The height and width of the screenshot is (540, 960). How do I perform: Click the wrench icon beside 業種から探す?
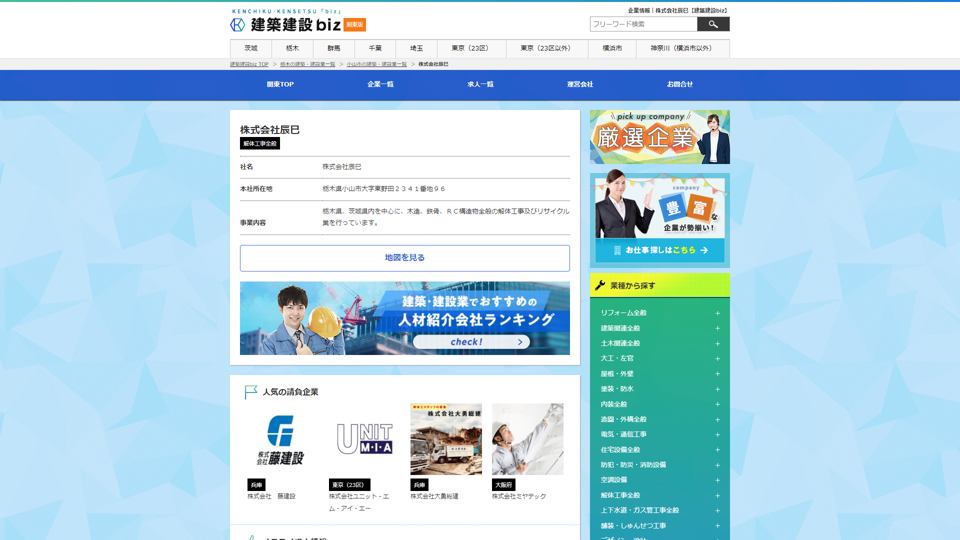[600, 286]
